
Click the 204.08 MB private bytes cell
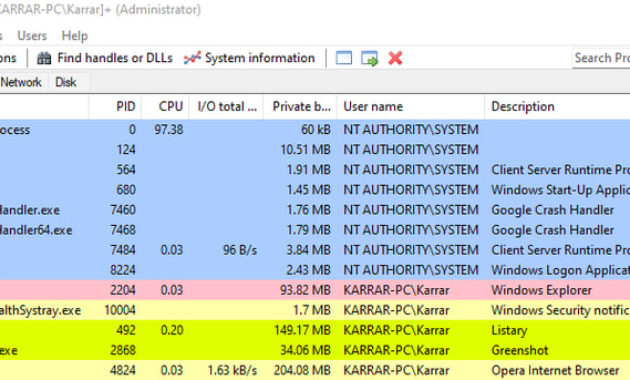(x=302, y=370)
